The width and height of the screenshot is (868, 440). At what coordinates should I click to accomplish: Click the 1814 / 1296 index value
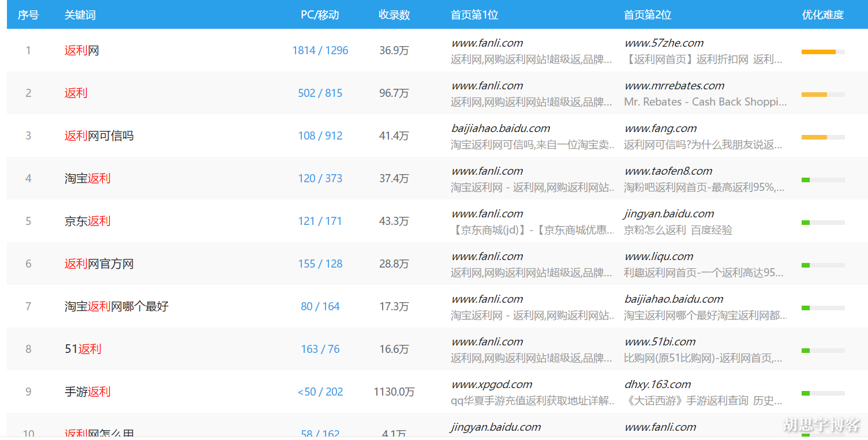coord(320,51)
